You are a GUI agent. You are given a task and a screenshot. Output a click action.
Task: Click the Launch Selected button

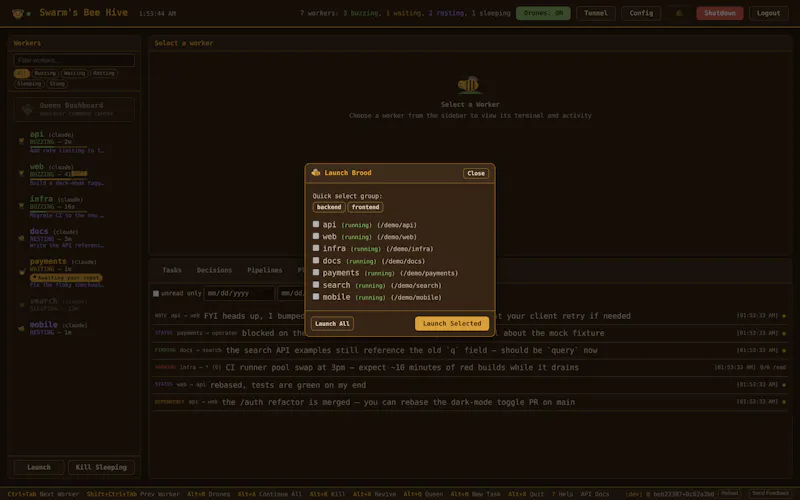[452, 323]
